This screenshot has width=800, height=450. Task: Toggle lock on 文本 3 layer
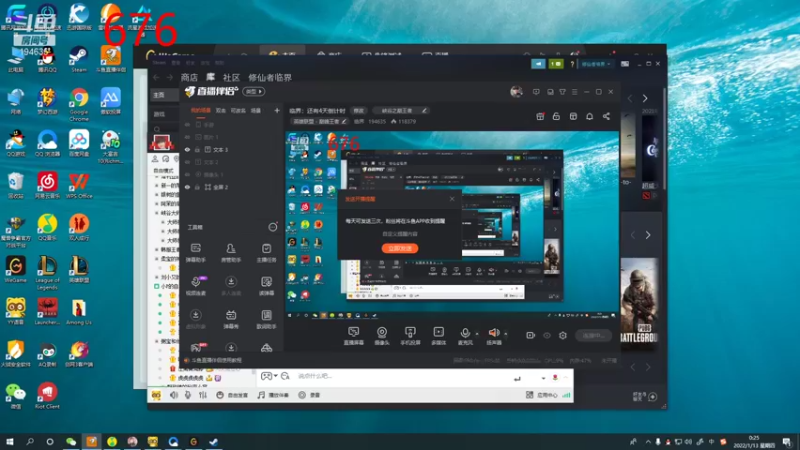pos(197,149)
